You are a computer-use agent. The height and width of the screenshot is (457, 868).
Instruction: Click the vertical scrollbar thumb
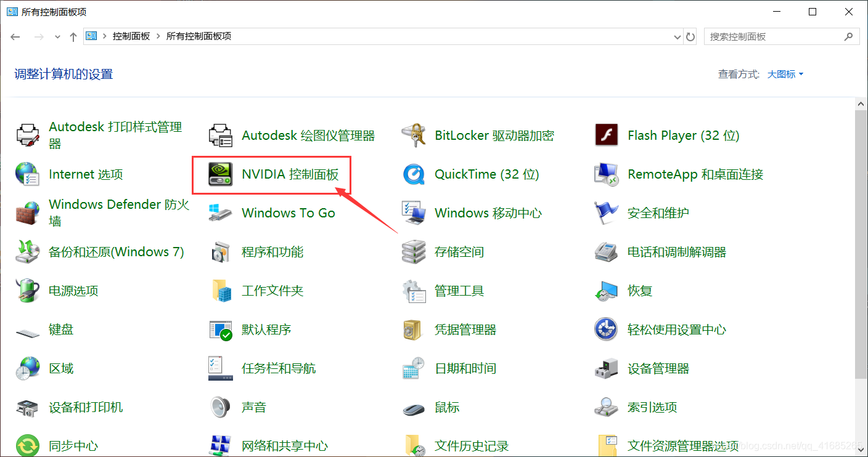click(861, 245)
